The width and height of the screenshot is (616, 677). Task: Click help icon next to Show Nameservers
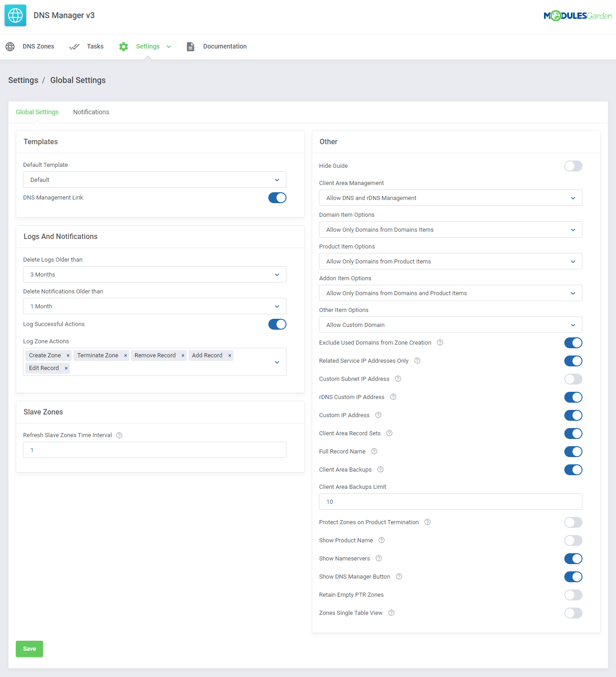[378, 559]
